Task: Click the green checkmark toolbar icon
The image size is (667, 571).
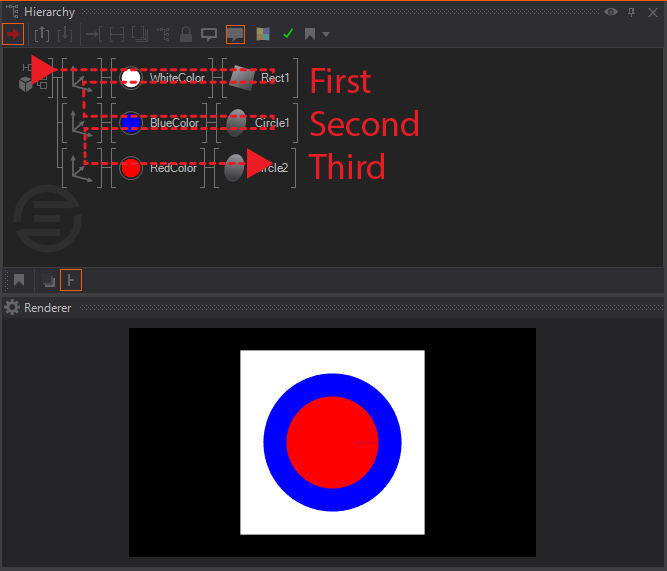Action: coord(288,34)
